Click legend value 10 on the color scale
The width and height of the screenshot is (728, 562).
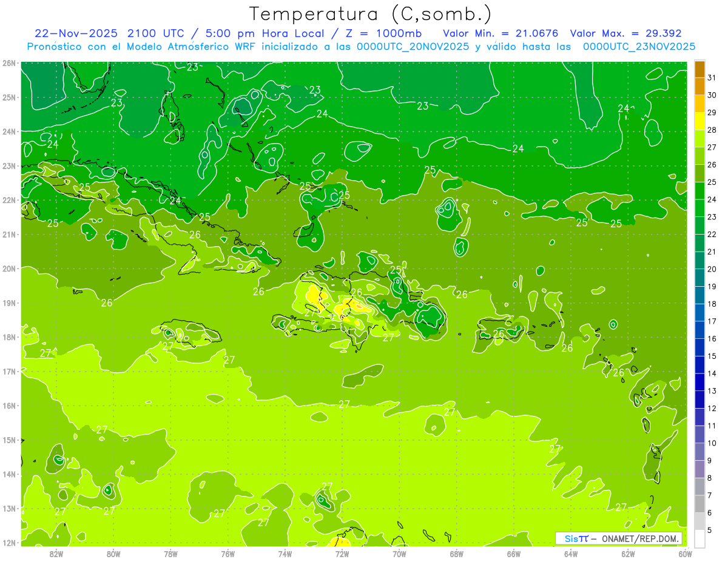click(712, 443)
